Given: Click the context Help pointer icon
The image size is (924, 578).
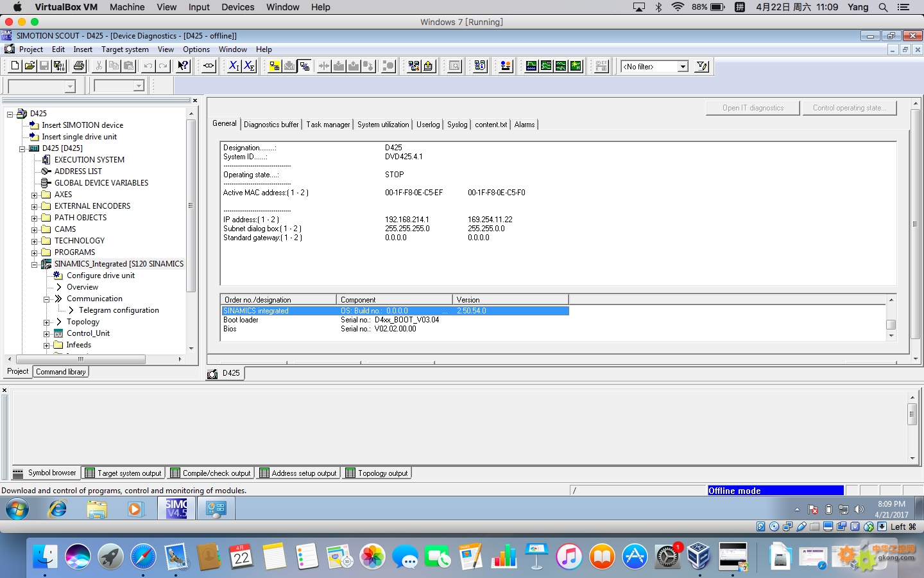Looking at the screenshot, I should (184, 66).
